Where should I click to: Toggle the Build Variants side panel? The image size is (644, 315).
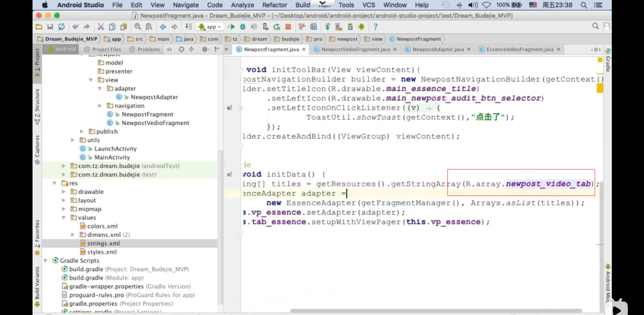37,283
